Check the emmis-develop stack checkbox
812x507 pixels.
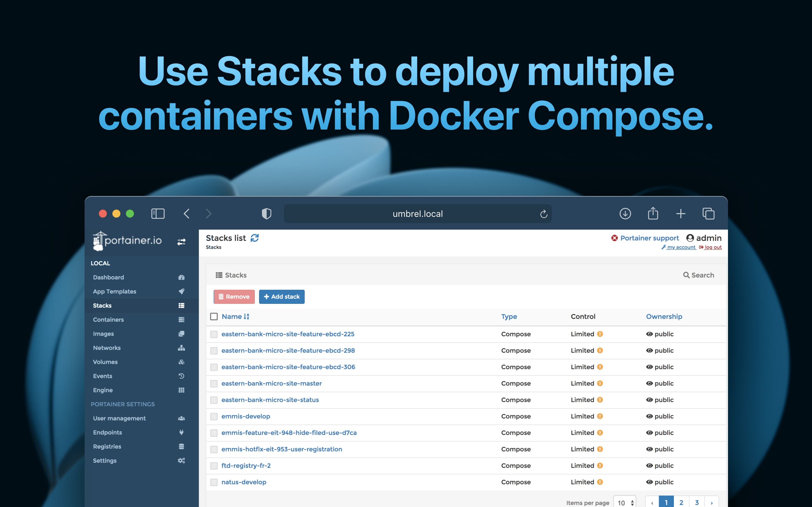click(x=214, y=416)
